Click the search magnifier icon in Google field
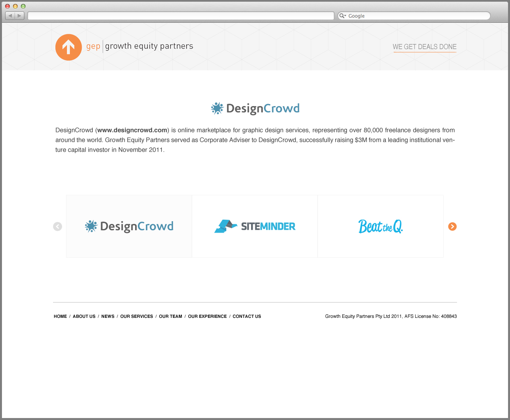Viewport: 510px width, 420px height. (342, 16)
